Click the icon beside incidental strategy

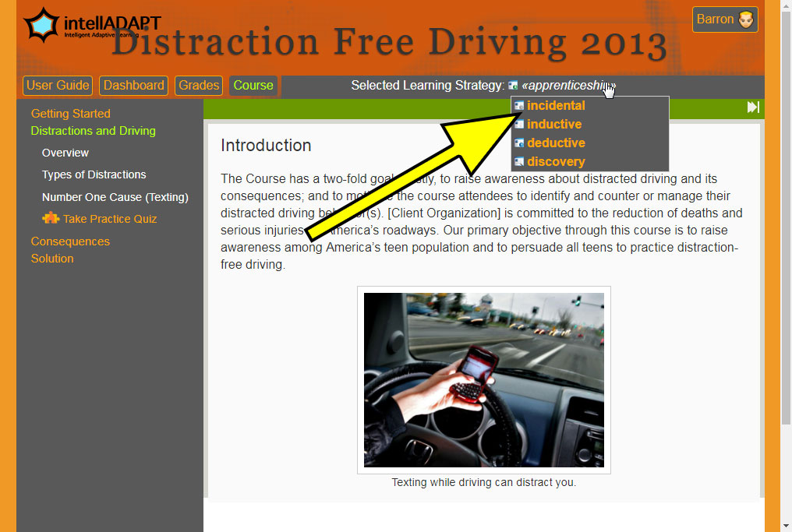[x=518, y=105]
